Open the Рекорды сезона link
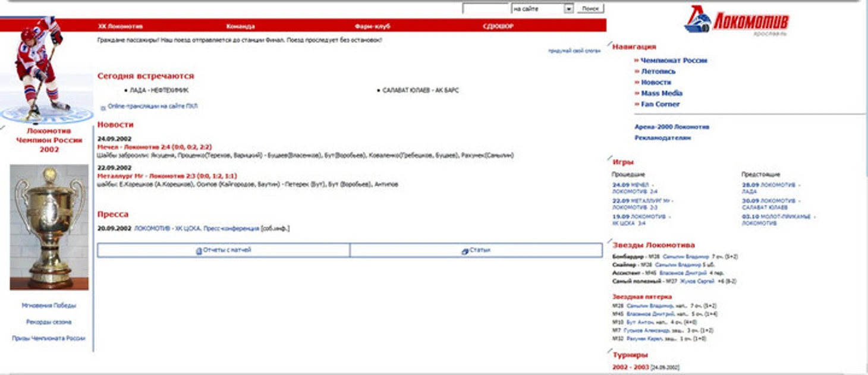 click(49, 322)
